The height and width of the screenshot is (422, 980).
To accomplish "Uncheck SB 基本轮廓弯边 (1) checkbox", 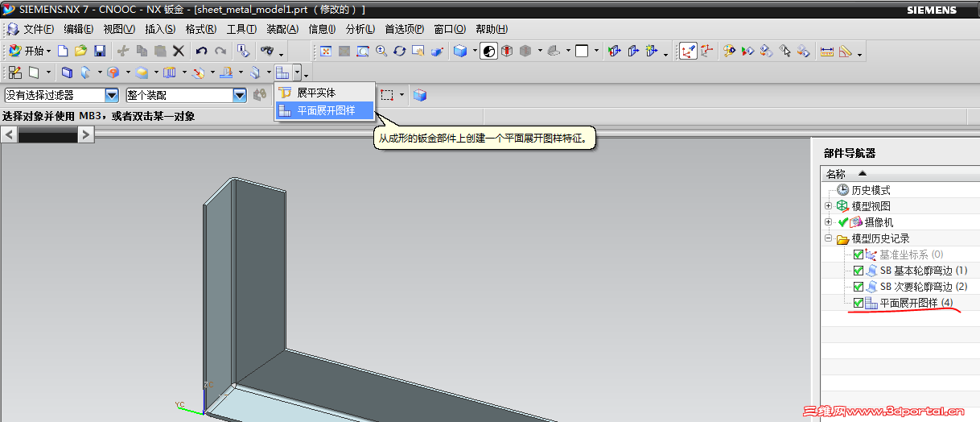I will (x=859, y=271).
